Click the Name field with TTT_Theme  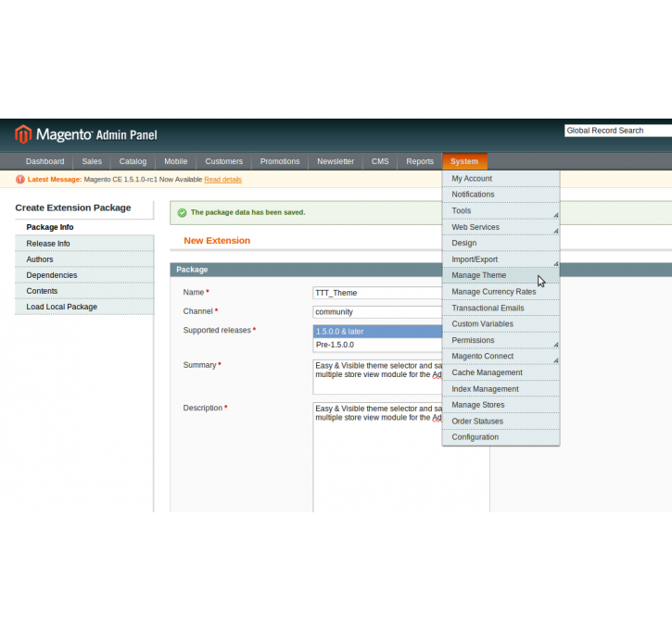pyautogui.click(x=377, y=293)
